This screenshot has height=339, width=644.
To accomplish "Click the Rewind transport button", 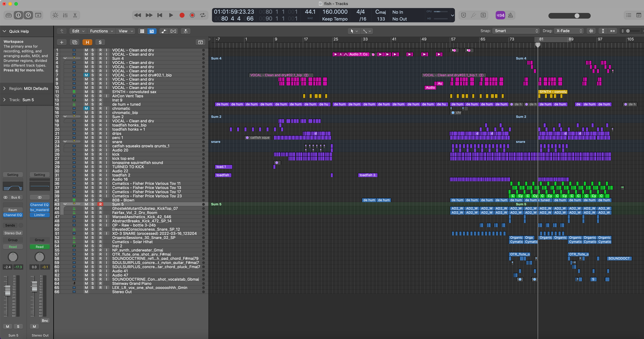I will [138, 15].
